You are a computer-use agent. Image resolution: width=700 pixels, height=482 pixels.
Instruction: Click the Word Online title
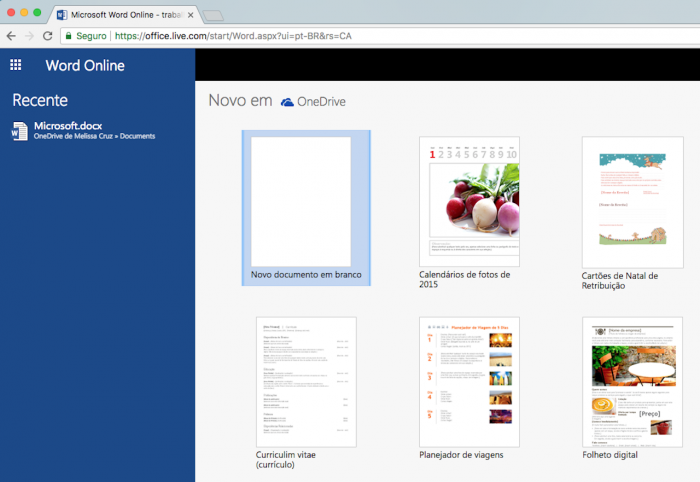pyautogui.click(x=85, y=66)
